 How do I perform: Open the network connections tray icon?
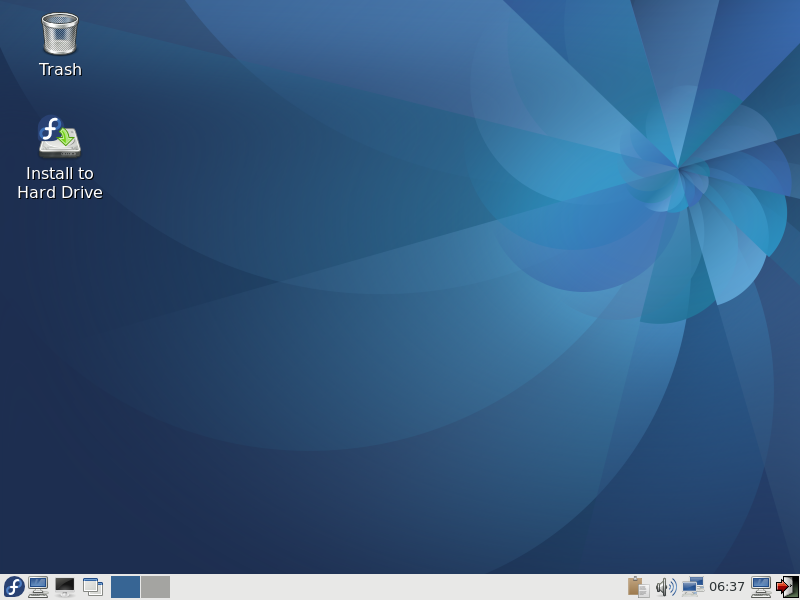(x=692, y=587)
